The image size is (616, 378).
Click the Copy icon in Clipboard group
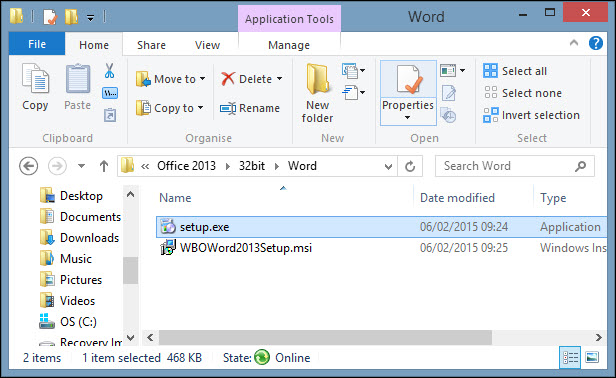pos(35,78)
